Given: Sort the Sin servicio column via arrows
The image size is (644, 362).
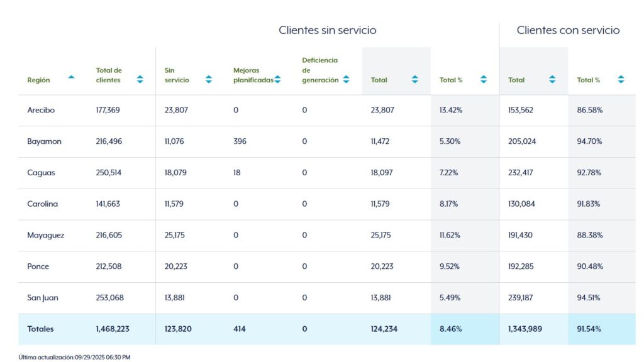Looking at the screenshot, I should point(209,80).
